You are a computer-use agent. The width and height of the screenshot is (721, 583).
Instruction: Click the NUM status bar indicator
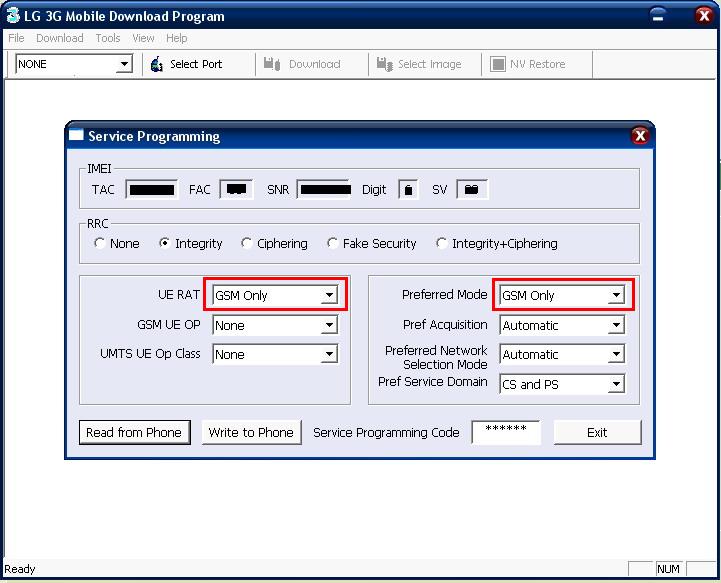pos(668,569)
